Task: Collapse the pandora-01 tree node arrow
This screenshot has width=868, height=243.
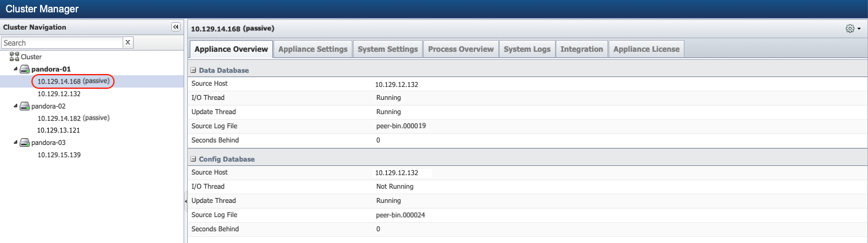Action: tap(15, 69)
